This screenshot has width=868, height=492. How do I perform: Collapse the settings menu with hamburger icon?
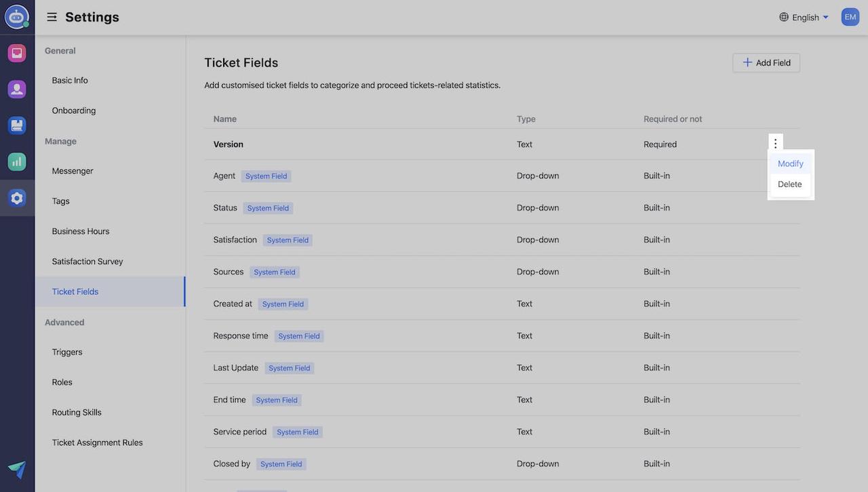click(x=52, y=17)
